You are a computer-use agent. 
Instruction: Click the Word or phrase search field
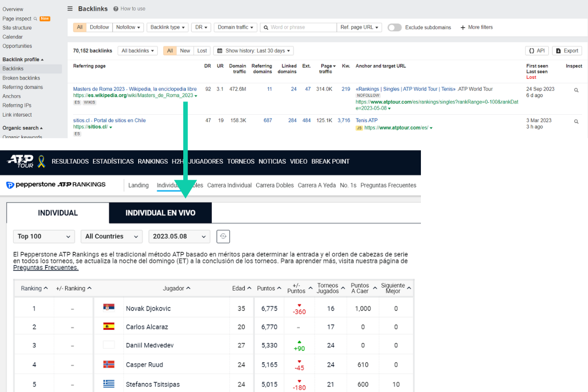point(298,27)
